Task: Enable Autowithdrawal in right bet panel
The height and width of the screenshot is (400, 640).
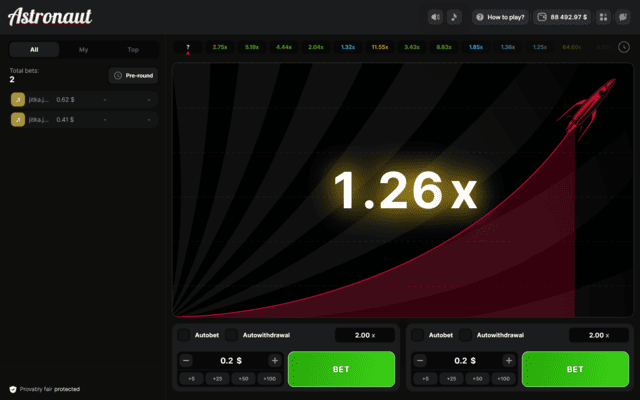Action: coord(465,335)
